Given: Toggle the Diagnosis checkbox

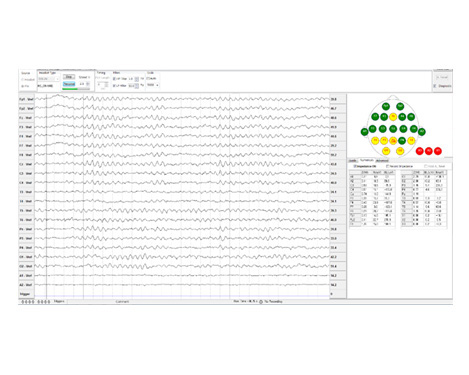Looking at the screenshot, I should tap(435, 86).
